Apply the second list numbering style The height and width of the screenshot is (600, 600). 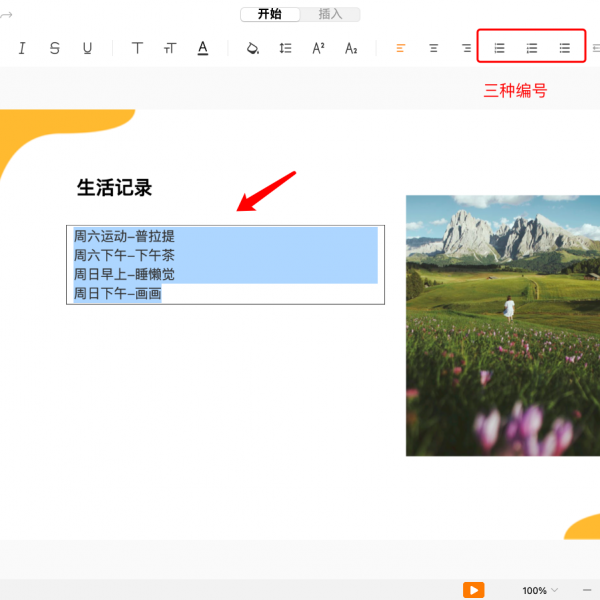click(x=532, y=48)
